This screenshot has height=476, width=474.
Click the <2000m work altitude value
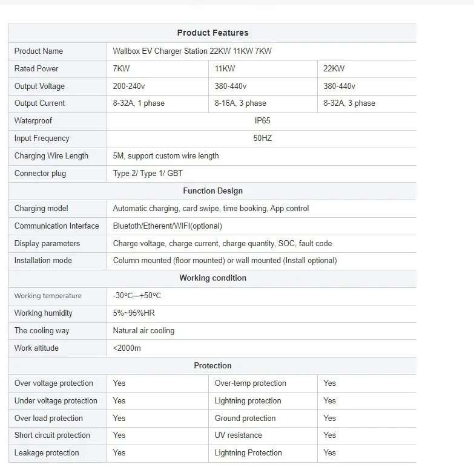click(x=127, y=348)
